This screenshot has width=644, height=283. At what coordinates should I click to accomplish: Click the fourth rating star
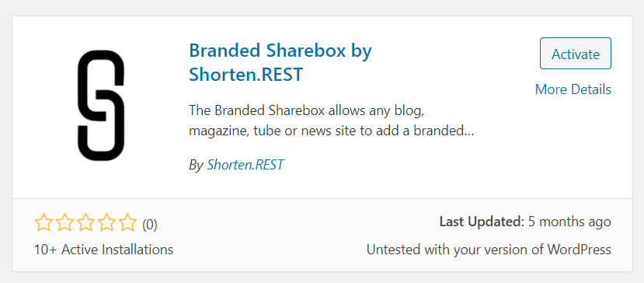click(x=106, y=222)
